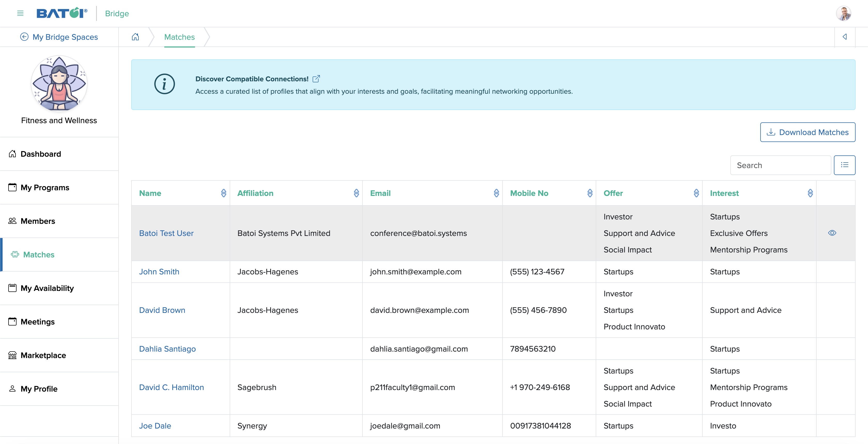
Task: Collapse the panel with the triangle icon
Action: [x=845, y=37]
